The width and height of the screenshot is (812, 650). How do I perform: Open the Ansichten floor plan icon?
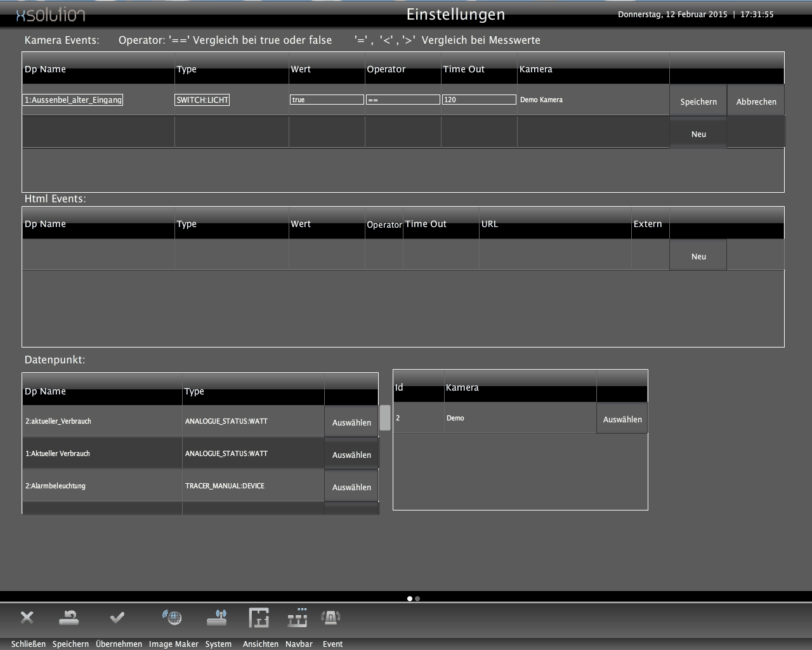259,618
